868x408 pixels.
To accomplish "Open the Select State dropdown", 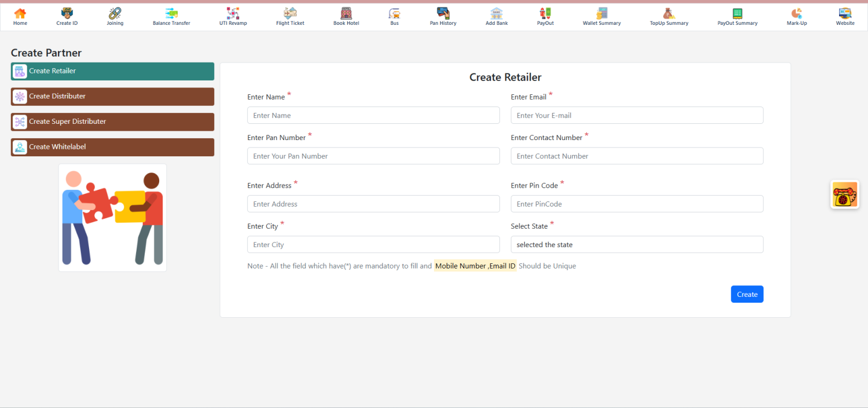I will tap(637, 244).
